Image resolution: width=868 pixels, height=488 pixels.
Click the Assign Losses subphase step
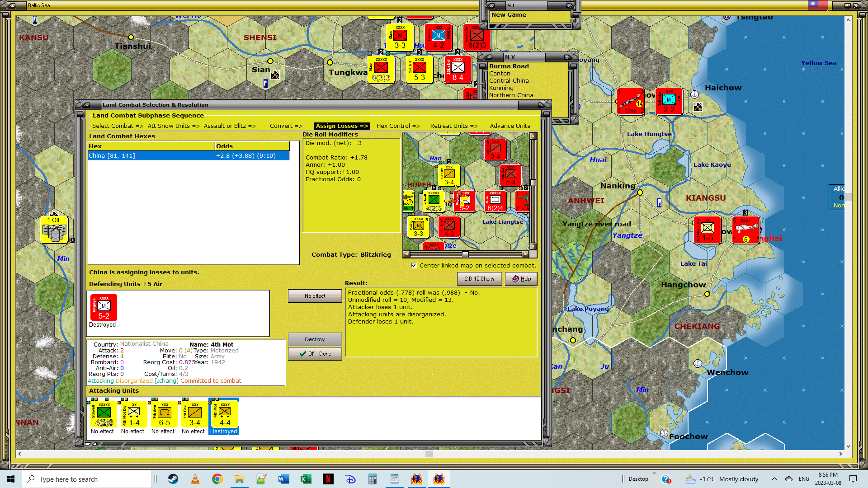tap(342, 126)
